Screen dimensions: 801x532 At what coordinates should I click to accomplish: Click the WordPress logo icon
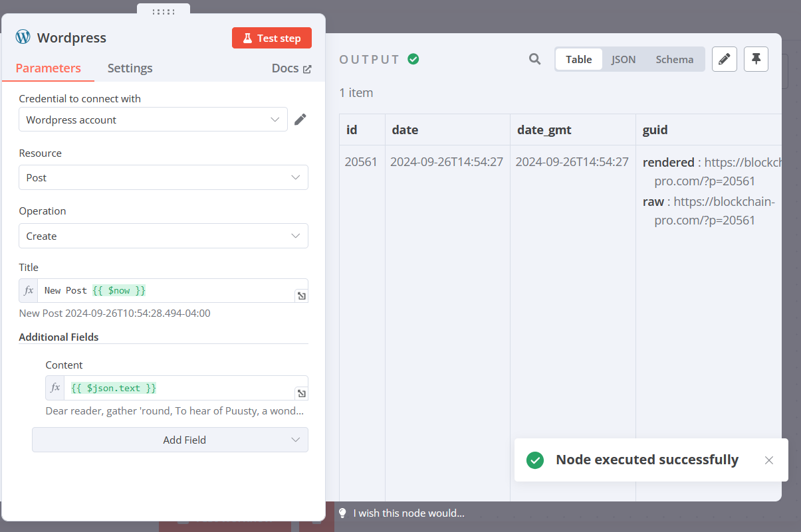click(23, 37)
